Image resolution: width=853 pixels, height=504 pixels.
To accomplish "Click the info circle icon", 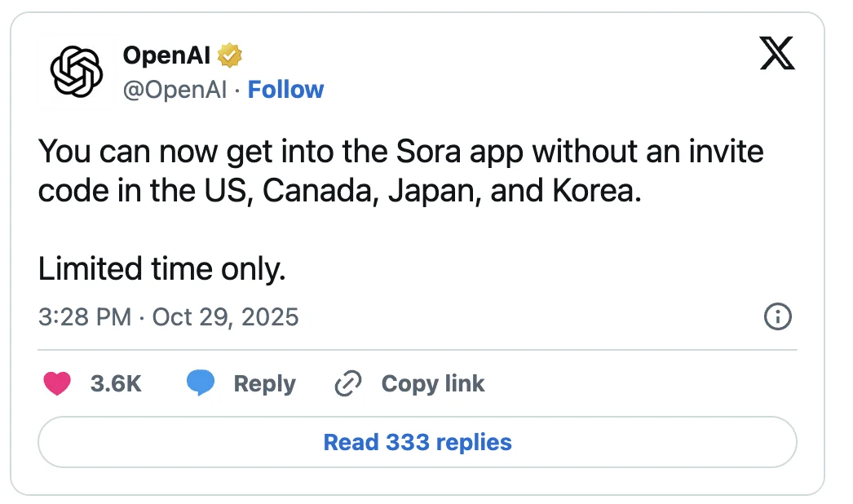I will 777,316.
